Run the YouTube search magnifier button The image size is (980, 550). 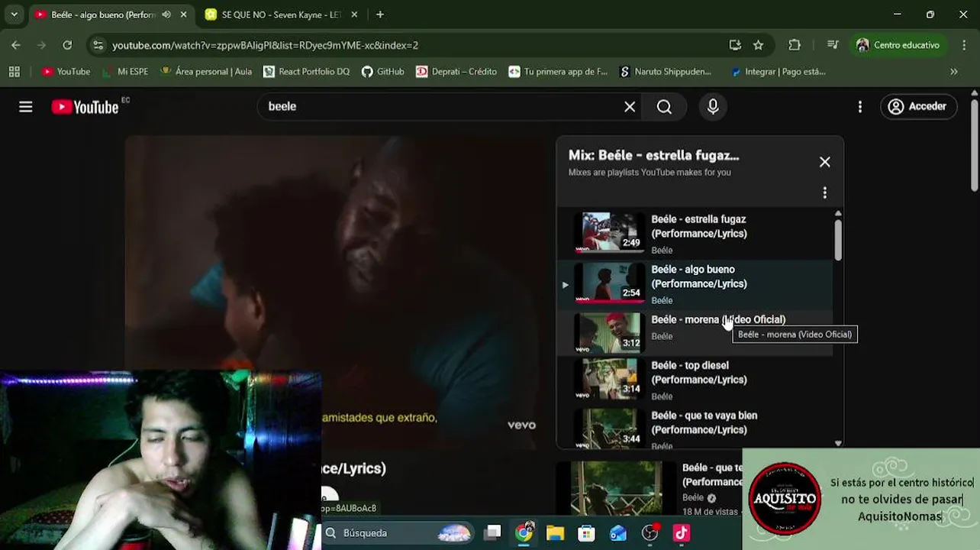(664, 107)
